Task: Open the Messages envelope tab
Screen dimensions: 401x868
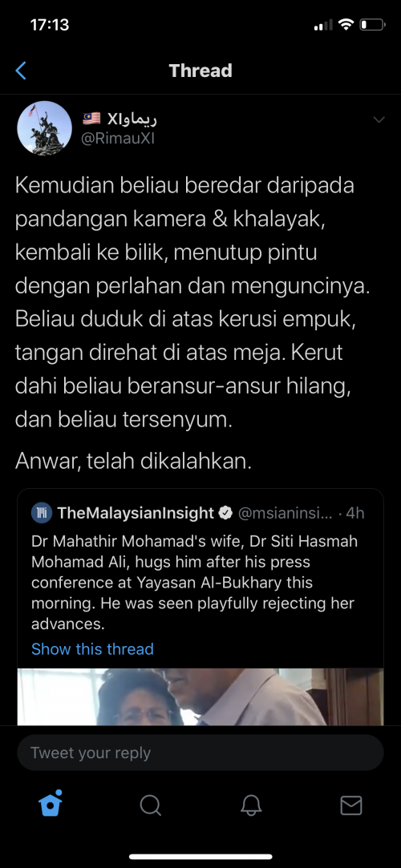Action: click(x=351, y=805)
